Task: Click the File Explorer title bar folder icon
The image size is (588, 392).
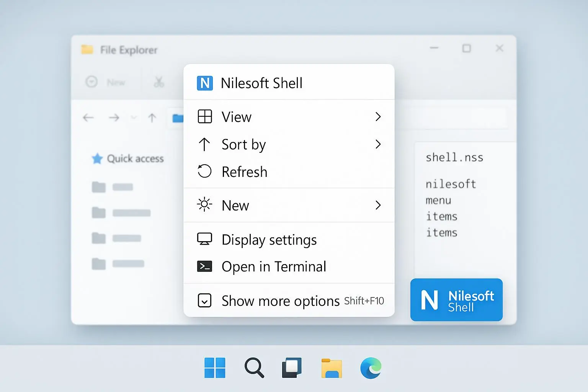Action: pos(87,49)
